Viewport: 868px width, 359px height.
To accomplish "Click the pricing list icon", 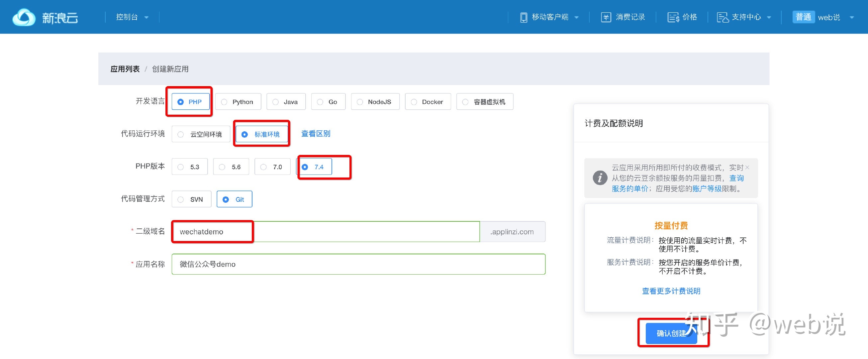I will coord(673,17).
